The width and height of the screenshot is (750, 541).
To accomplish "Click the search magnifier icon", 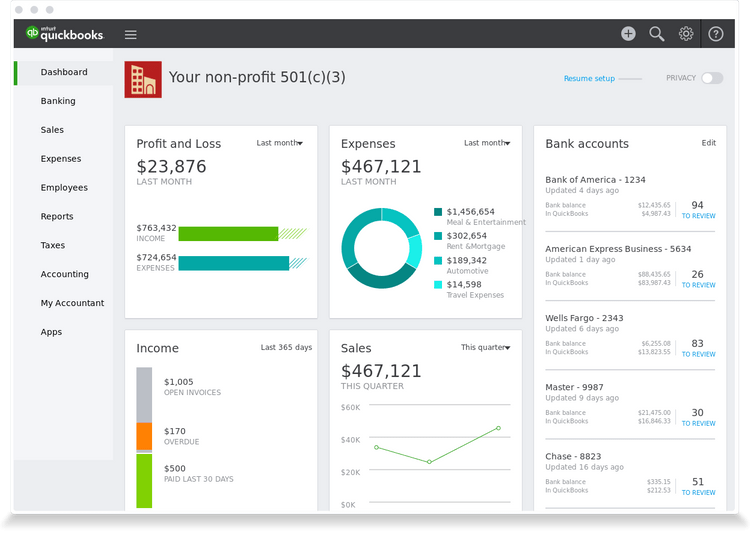I will (657, 34).
